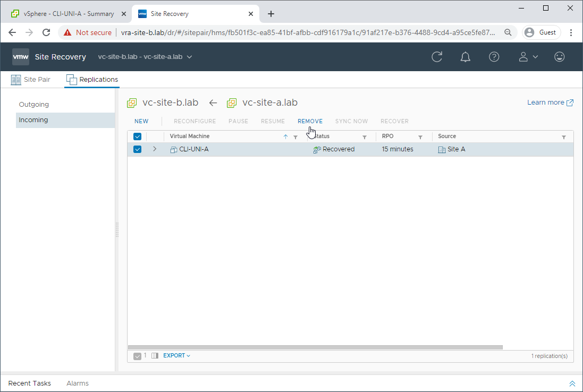Open the RPO column filter

coord(420,137)
